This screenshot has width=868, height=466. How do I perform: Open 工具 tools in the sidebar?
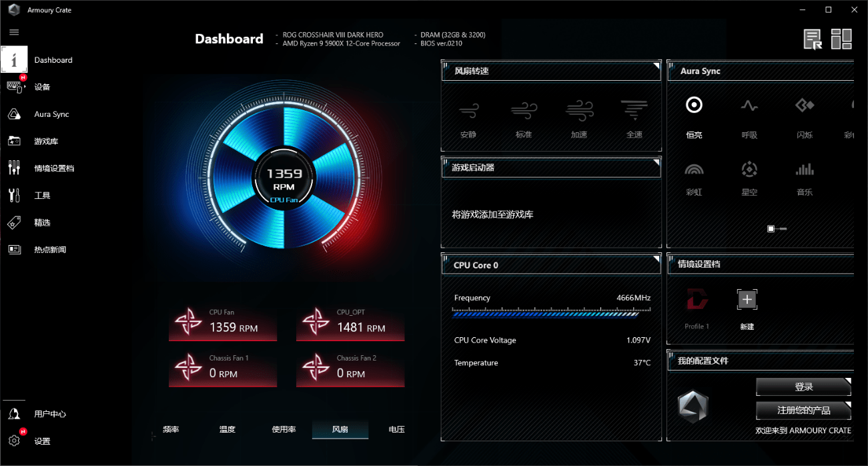[14, 195]
